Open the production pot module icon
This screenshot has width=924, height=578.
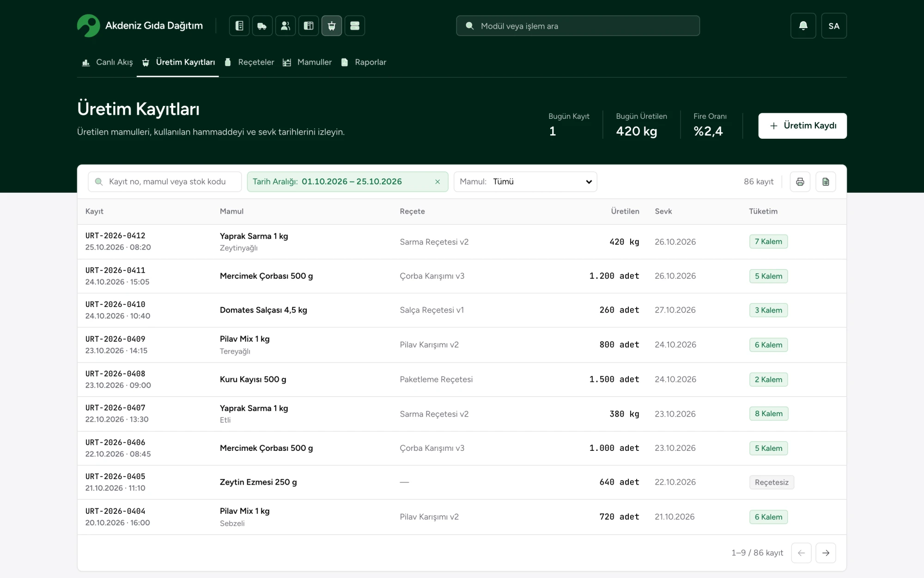click(x=332, y=26)
